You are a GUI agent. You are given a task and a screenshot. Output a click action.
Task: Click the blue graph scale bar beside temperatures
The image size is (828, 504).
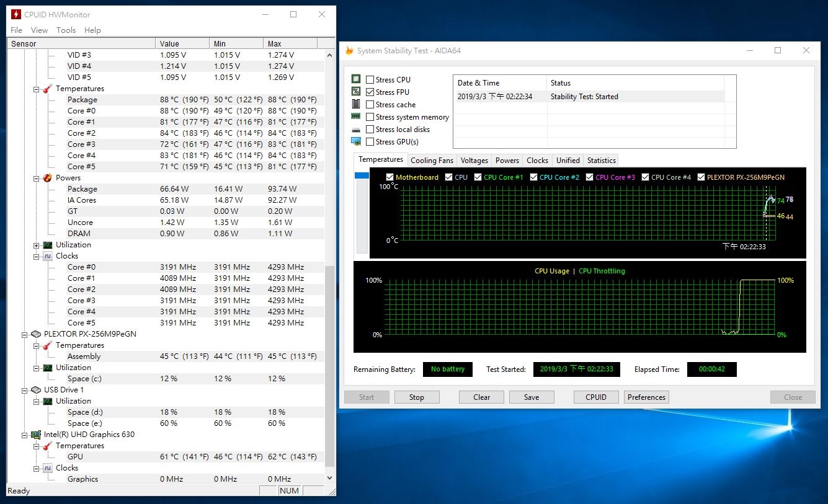pyautogui.click(x=362, y=176)
